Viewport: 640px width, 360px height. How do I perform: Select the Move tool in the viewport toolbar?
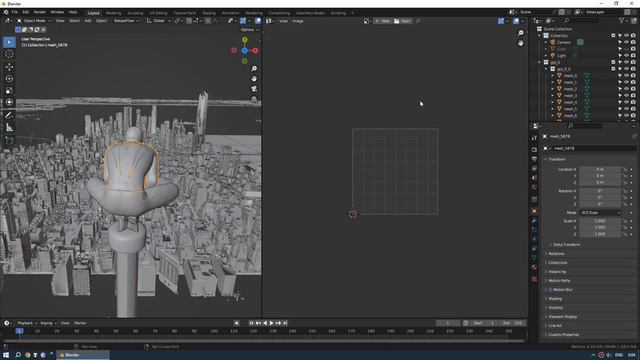[9, 67]
